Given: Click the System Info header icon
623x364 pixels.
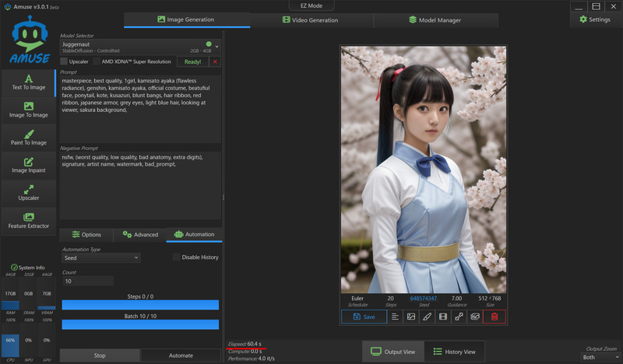Looking at the screenshot, I should pos(14,267).
